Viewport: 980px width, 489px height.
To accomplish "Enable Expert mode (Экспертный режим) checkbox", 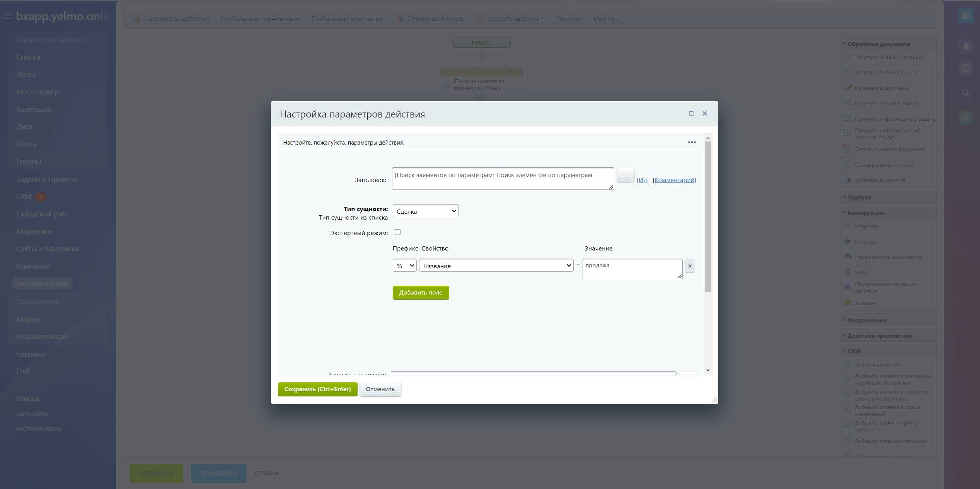I will 397,232.
